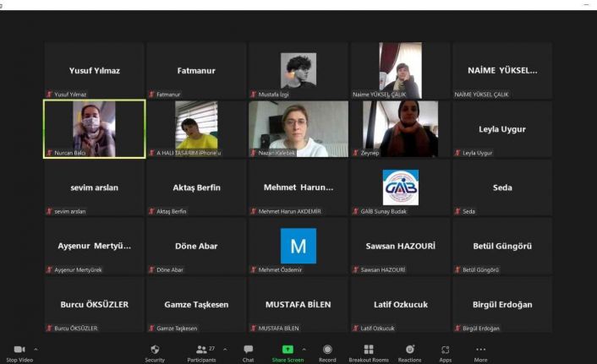Screen dimensions: 597x364
Task: Select the sevim arslan name tile
Action: click(x=95, y=187)
